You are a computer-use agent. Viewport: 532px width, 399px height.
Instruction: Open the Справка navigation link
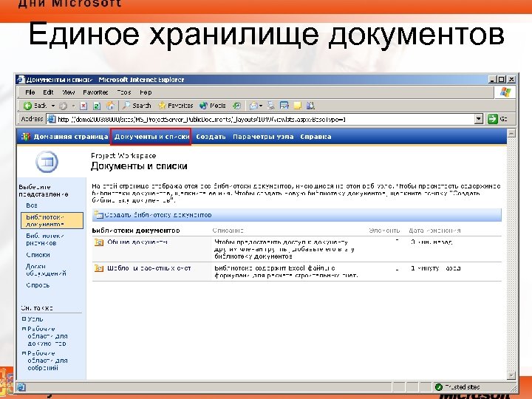tap(316, 137)
